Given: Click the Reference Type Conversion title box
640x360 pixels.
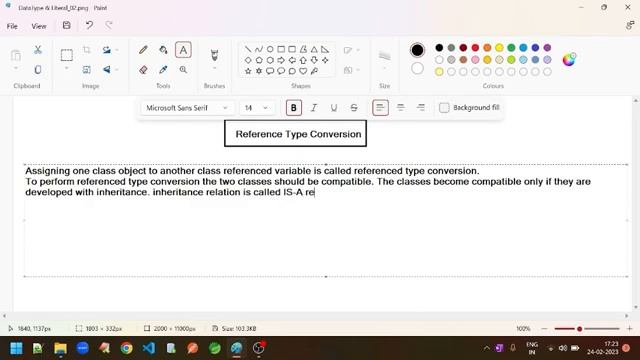Looking at the screenshot, I should (x=296, y=133).
